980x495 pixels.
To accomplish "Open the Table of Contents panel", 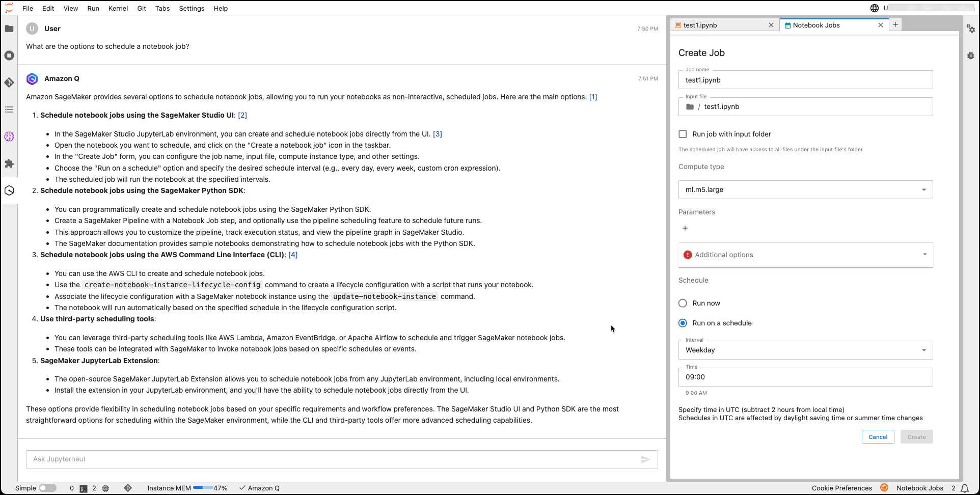I will coord(9,109).
